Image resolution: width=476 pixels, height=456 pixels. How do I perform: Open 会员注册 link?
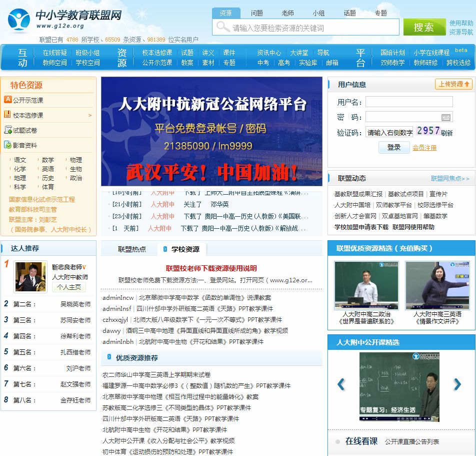(424, 148)
